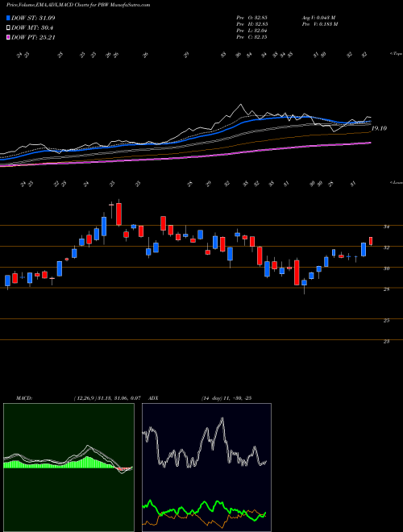Image resolution: width=403 pixels, height=532 pixels.
Task: Click the ADX '(14 day) 11, +30, -25' values
Action: click(x=226, y=398)
